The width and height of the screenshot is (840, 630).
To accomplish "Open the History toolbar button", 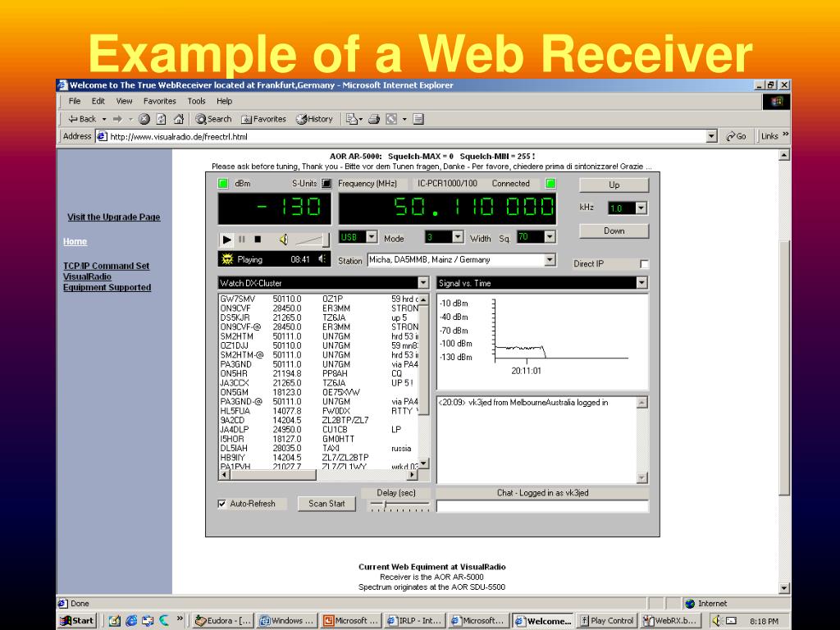I will [x=314, y=119].
